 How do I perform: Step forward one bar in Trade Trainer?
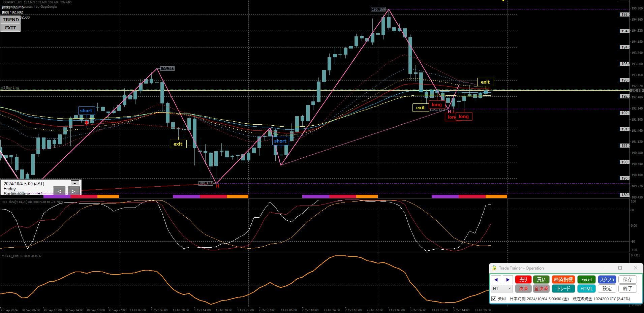coord(508,280)
